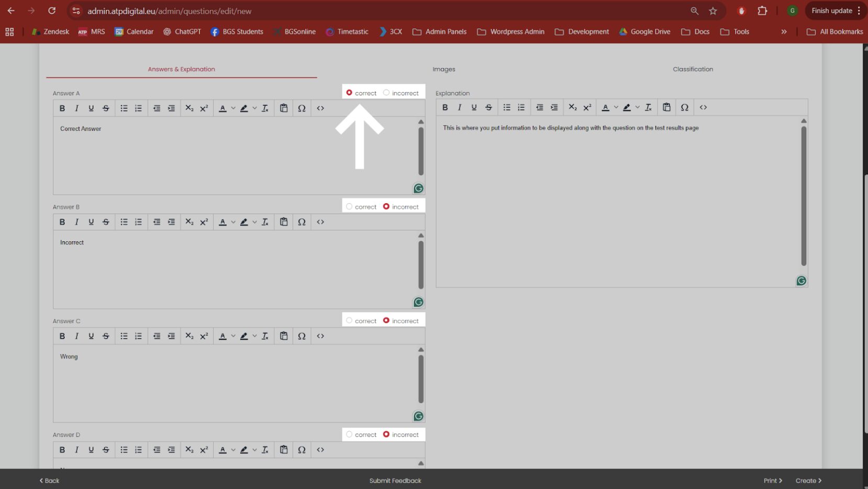Increase indent in Answer D toolbar
This screenshot has height=489, width=868.
tap(171, 450)
